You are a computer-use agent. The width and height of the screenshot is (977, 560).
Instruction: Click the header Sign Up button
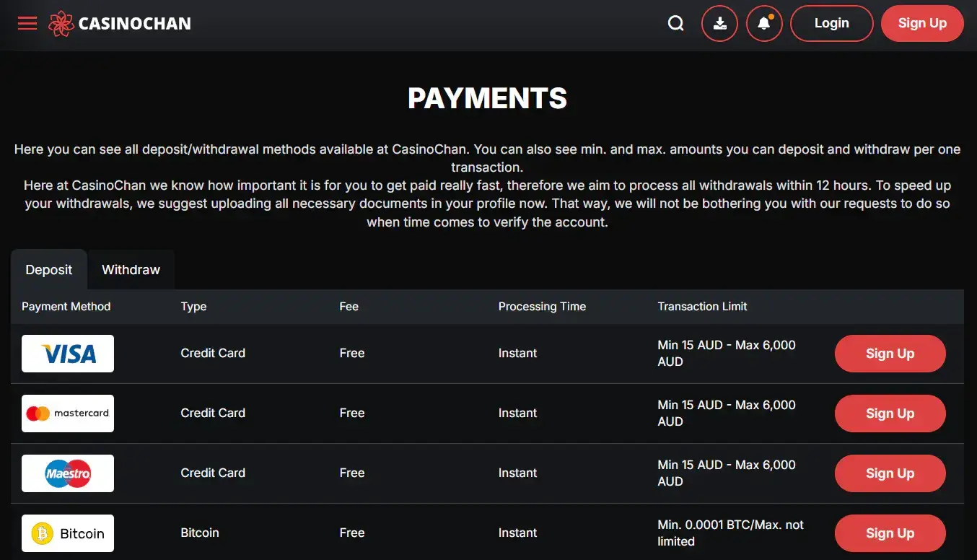click(922, 24)
